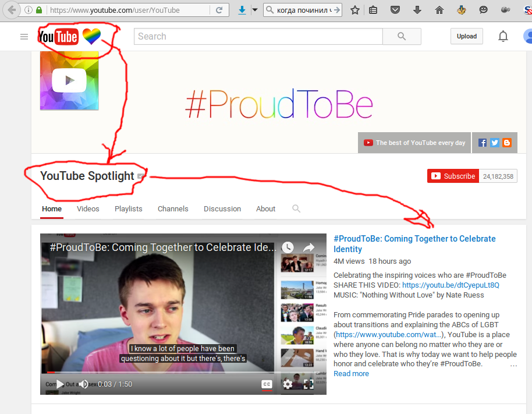Click the 12:17 playlist video thumbnail
This screenshot has height=414, width=532.
297,263
